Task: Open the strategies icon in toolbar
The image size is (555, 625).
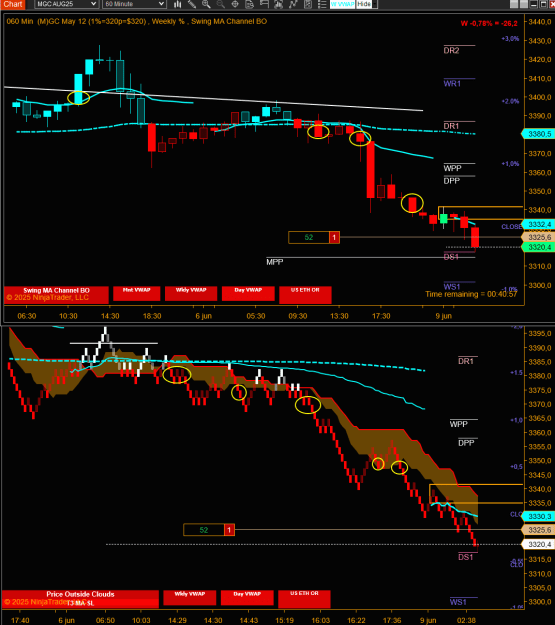Action: 308,4
